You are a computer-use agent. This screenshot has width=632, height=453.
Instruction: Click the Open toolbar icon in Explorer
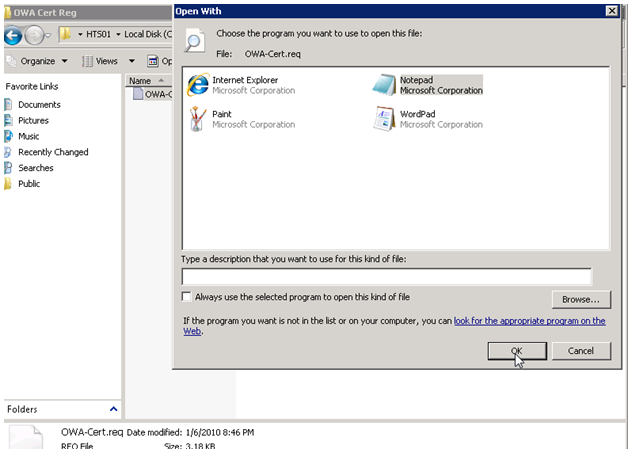[153, 61]
